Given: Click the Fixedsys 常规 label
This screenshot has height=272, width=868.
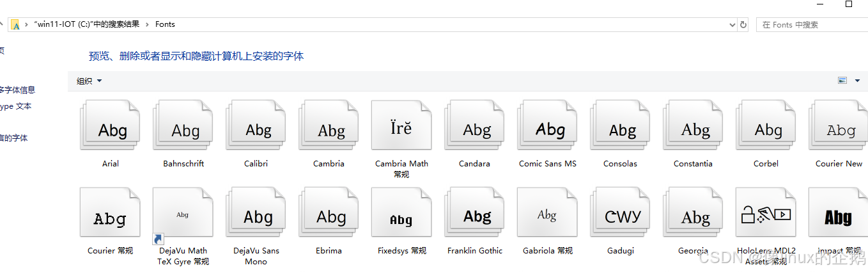Looking at the screenshot, I should point(402,250).
